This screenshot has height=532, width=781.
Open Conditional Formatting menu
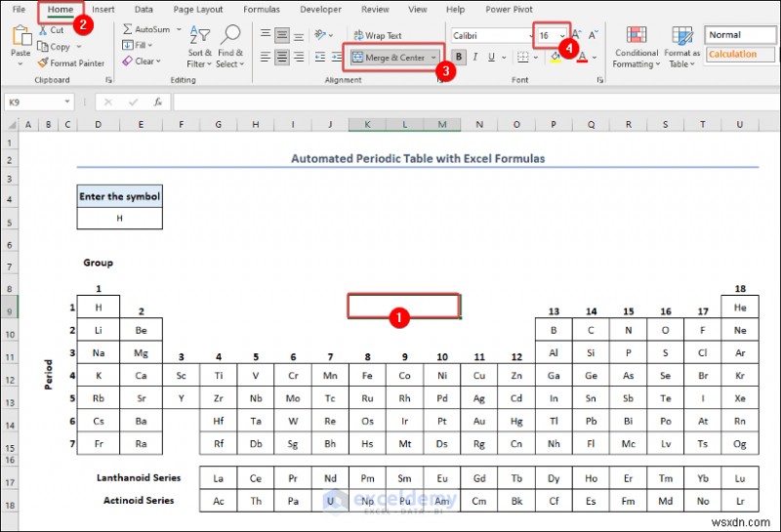tap(637, 47)
